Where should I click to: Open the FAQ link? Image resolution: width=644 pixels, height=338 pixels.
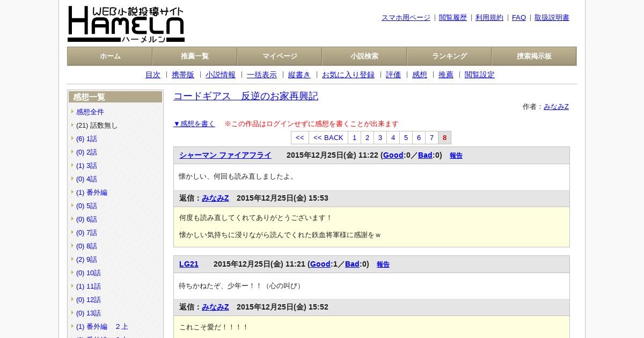tap(519, 18)
